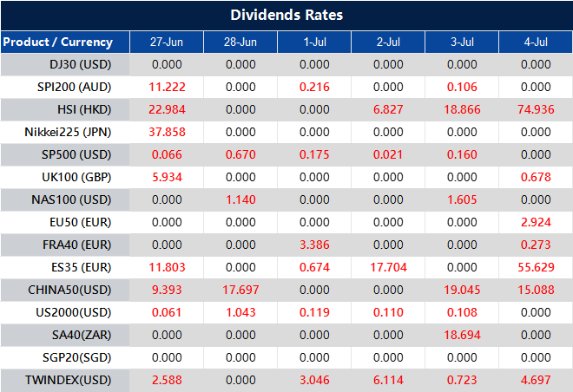Click the Dividends Rates title bar
Viewport: 573px width, 392px height.
click(x=286, y=16)
